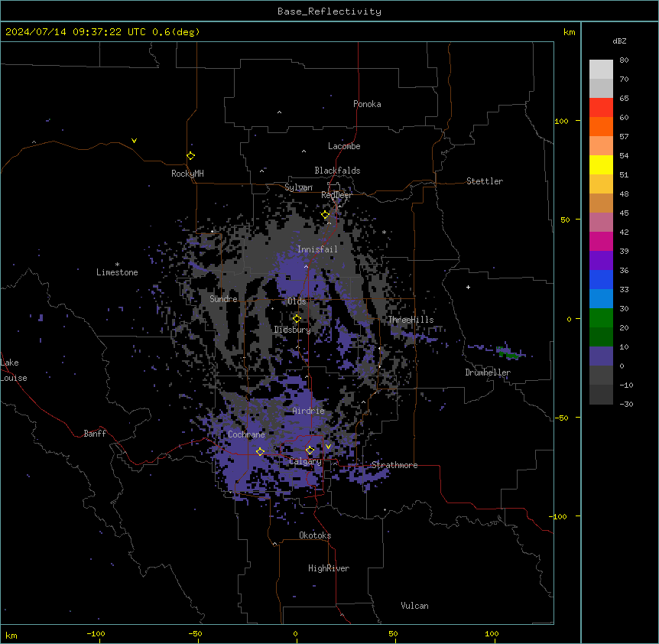659x644 pixels.
Task: Click the light gray 80-70 dBZ swatch
Action: [x=601, y=70]
